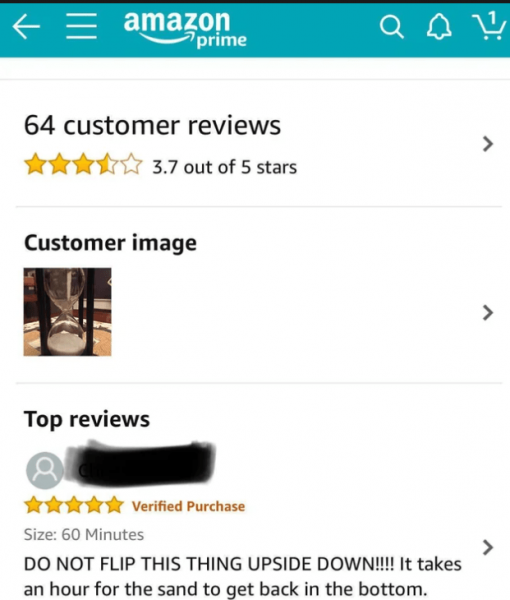Tap the Amazon Prime logo
The image size is (510, 600).
[x=185, y=29]
